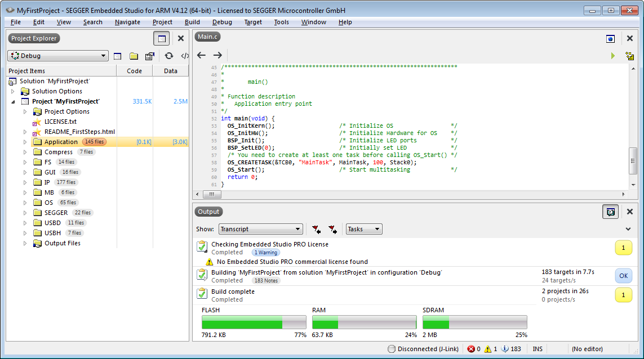The height and width of the screenshot is (359, 644).
Task: Click the Code column header
Action: tap(134, 71)
